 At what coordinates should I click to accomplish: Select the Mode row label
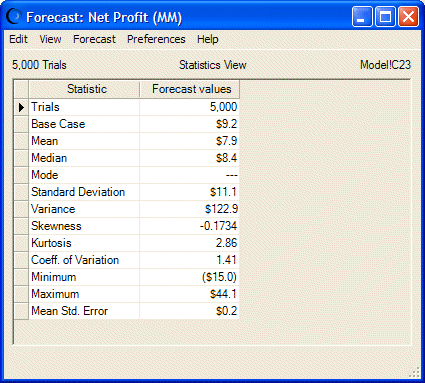(45, 175)
